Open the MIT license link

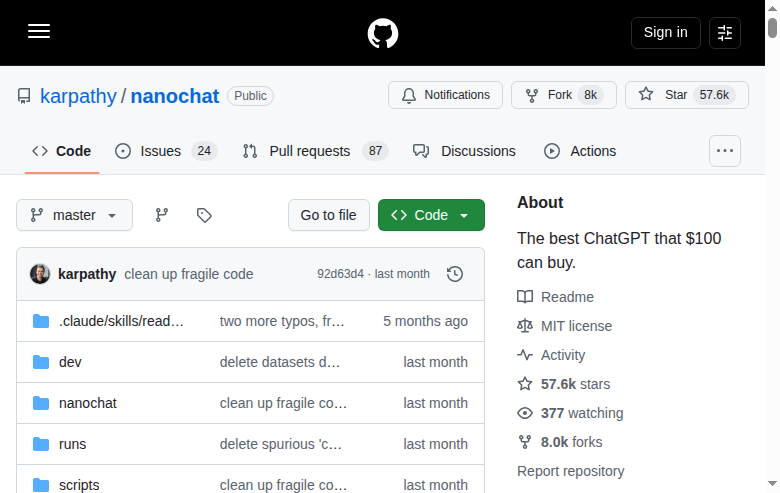(576, 326)
